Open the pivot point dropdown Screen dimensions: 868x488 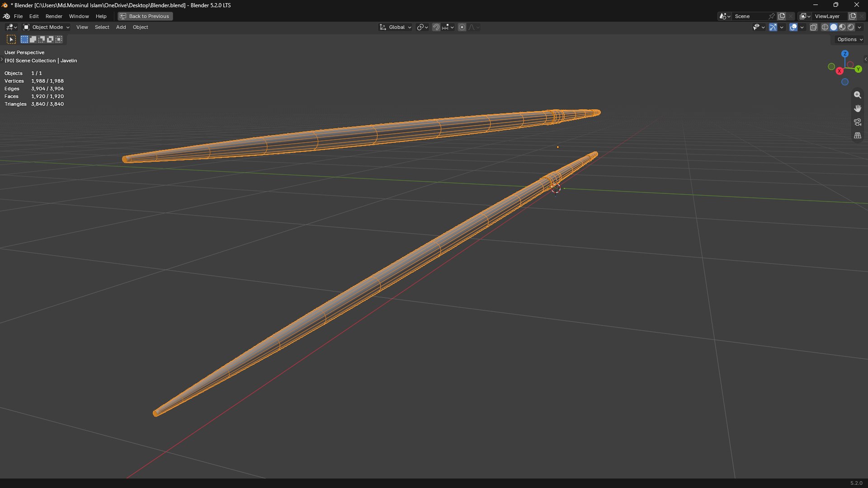pos(422,27)
